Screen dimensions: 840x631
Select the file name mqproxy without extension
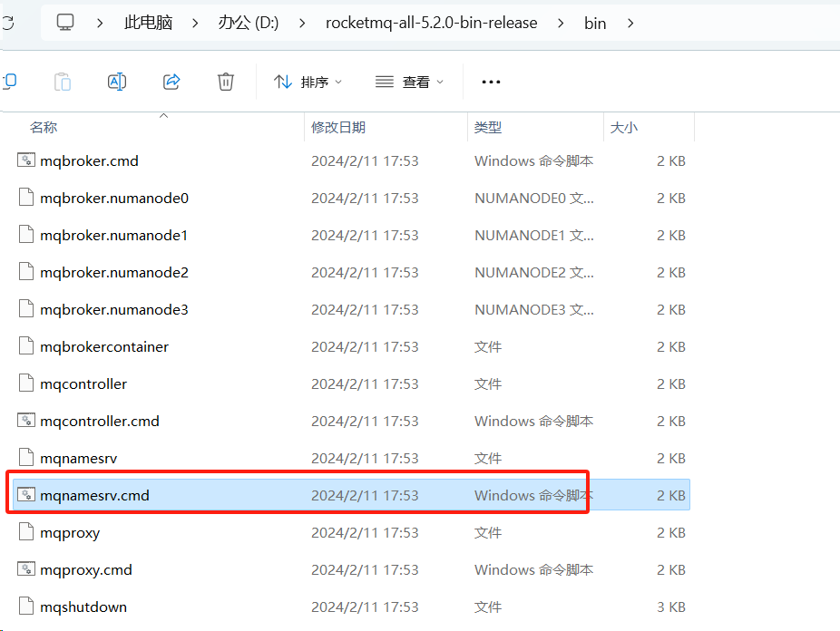70,533
